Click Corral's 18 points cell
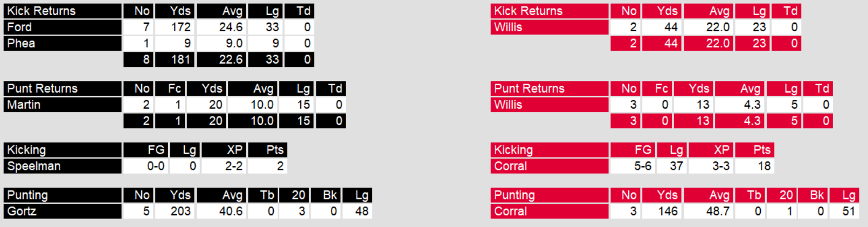Screen dimensions: 868x227 [x=754, y=166]
